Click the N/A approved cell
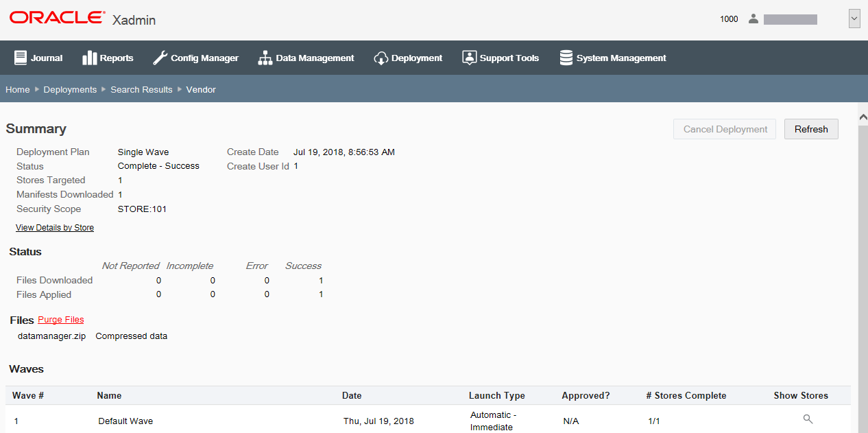868x433 pixels. coord(571,421)
